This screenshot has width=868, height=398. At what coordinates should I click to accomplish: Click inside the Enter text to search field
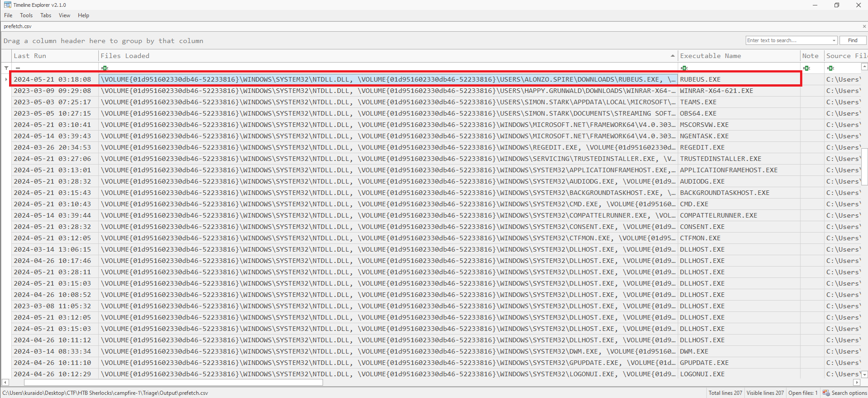pyautogui.click(x=787, y=40)
